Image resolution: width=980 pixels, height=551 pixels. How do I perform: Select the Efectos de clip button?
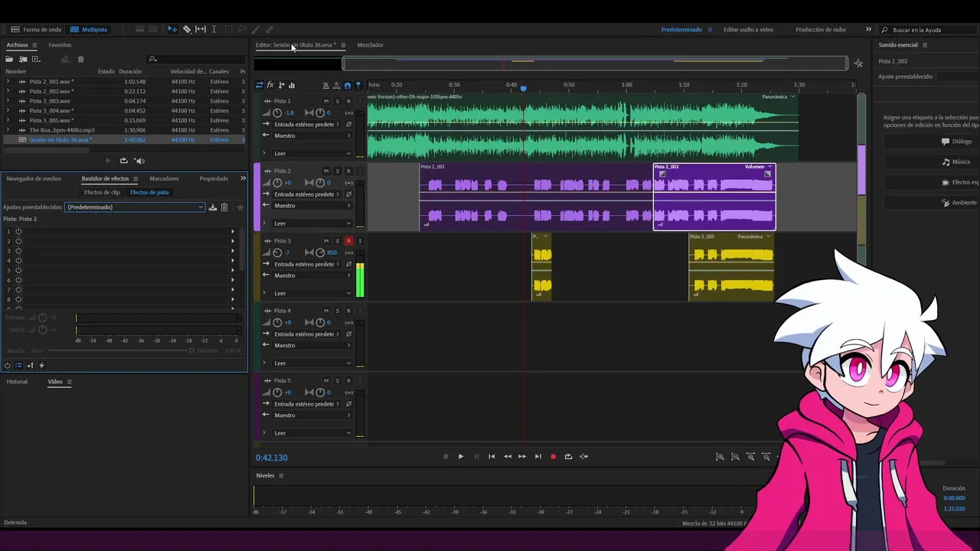point(102,193)
